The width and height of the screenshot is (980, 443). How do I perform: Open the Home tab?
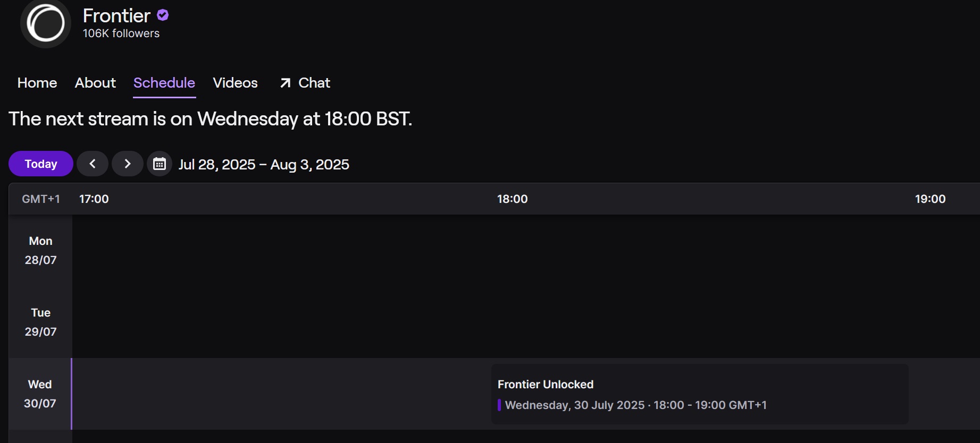(x=37, y=83)
